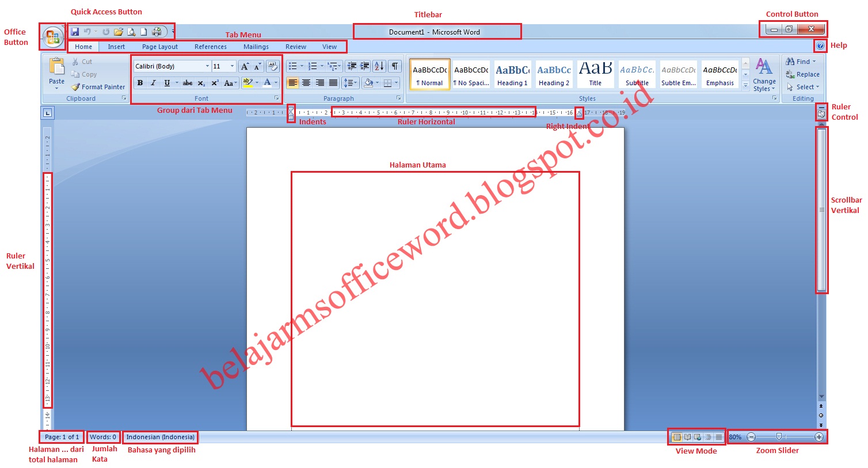
Task: Toggle Underline formatting
Action: pos(167,83)
